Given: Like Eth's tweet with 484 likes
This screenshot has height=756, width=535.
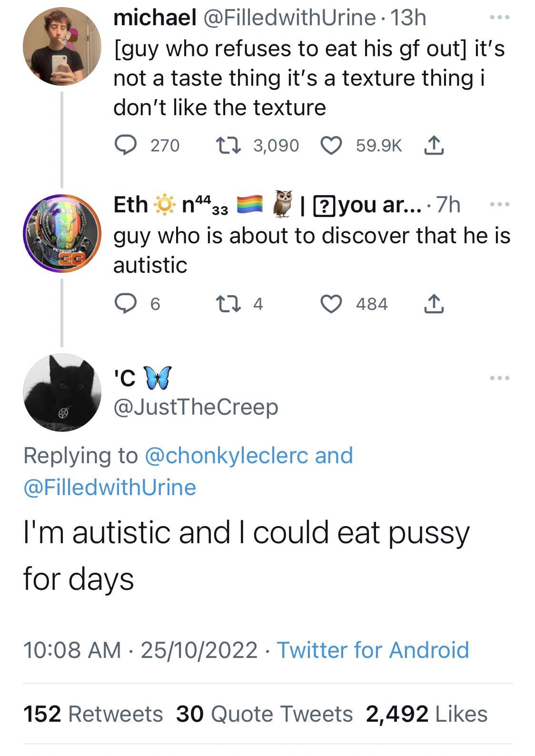Looking at the screenshot, I should coord(332,304).
